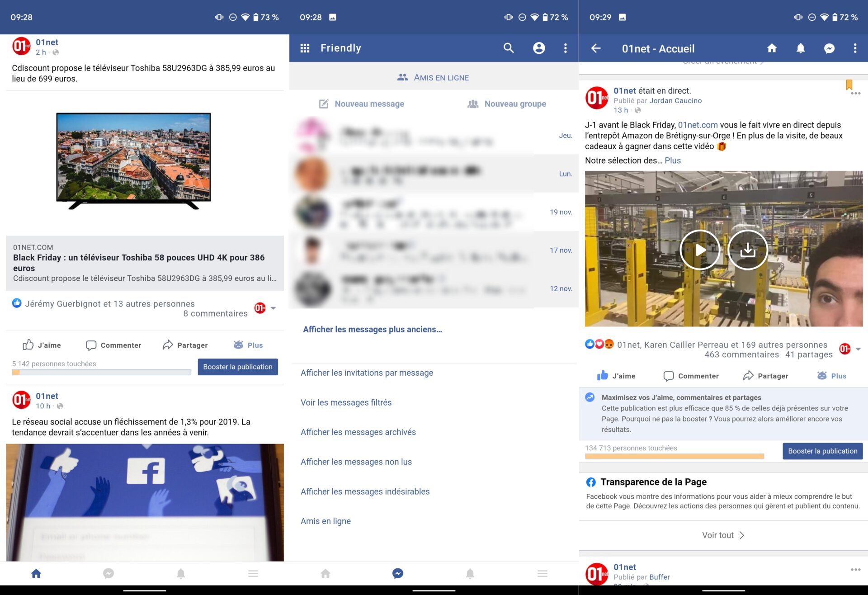Toggle J'aime on the live video post
Screen dimensions: 868x595
(616, 376)
